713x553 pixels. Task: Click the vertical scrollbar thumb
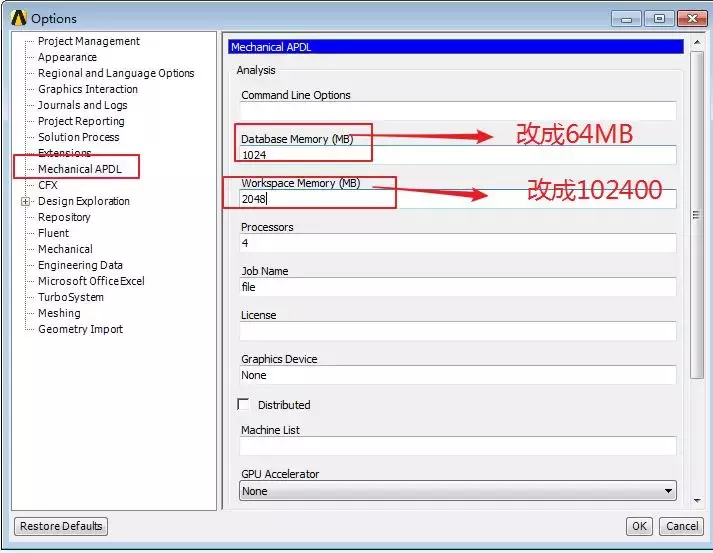point(697,215)
